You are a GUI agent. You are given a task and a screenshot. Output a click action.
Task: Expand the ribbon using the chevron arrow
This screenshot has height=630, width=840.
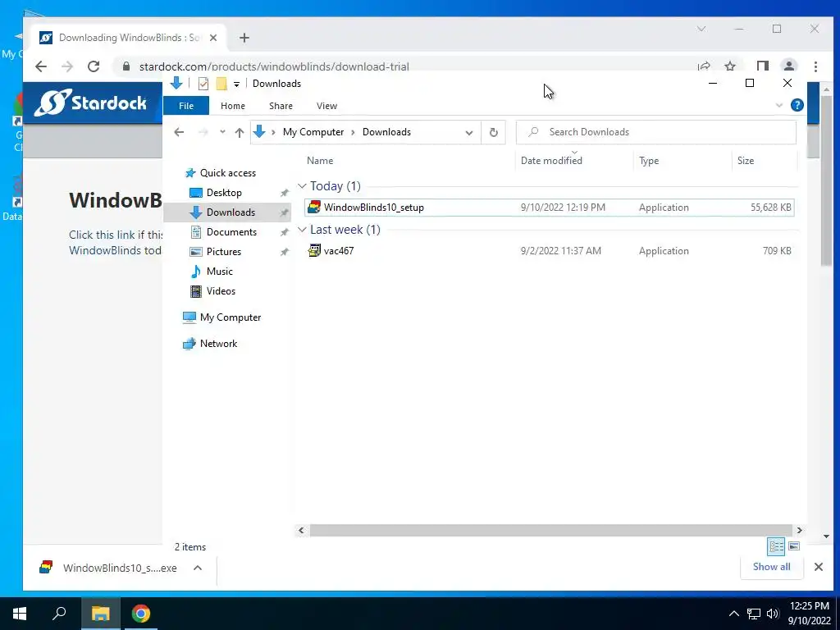[x=779, y=106]
